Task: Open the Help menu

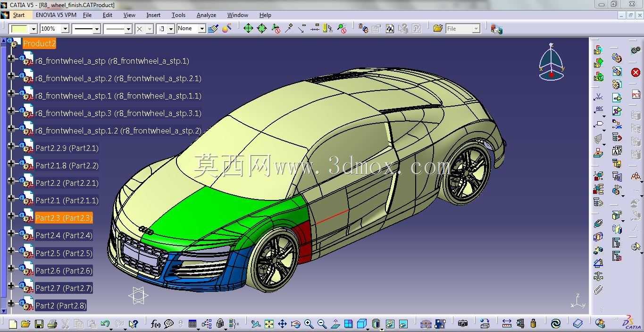Action: pyautogui.click(x=265, y=15)
